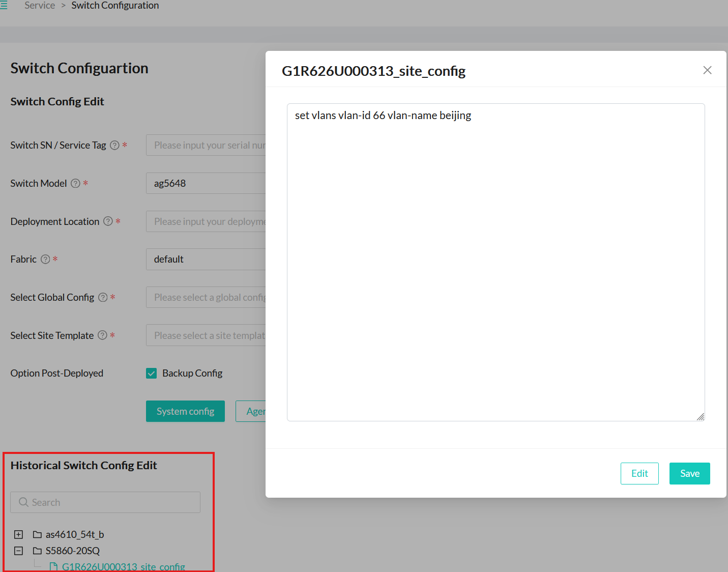Image resolution: width=728 pixels, height=572 pixels.
Task: Click help icon beside Deployment Location
Action: pyautogui.click(x=108, y=221)
